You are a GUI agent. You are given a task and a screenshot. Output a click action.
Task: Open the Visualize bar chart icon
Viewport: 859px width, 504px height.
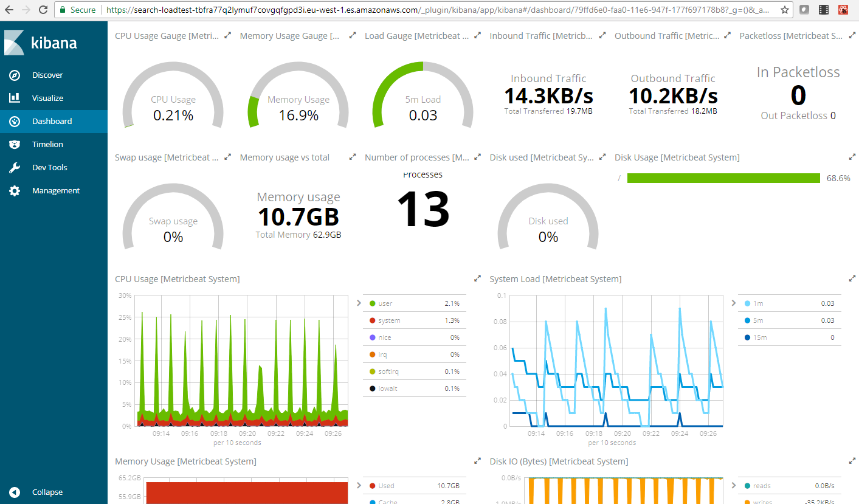pos(15,98)
